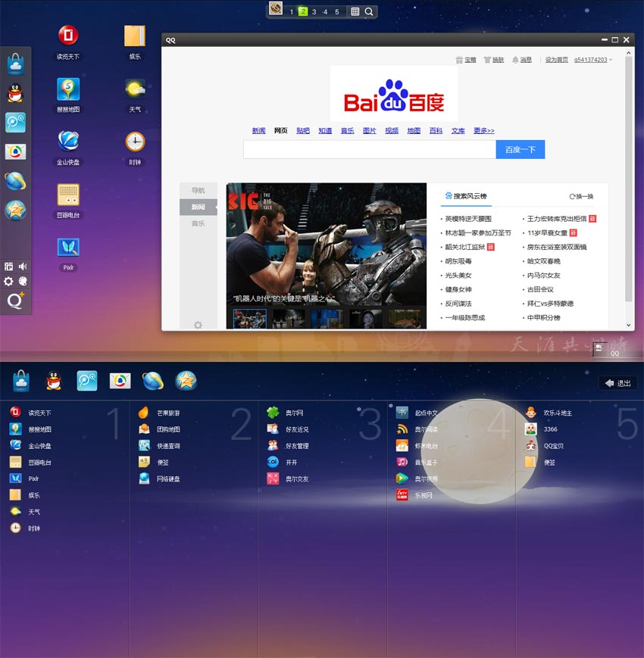644x658 pixels.
Task: Click the magnifier search icon in the top pager
Action: (369, 12)
